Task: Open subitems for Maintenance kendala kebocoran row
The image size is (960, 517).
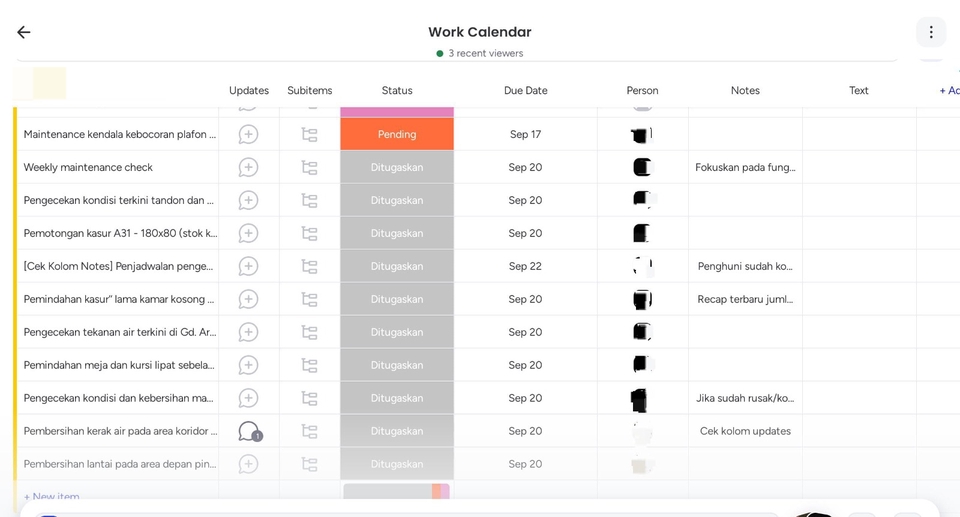Action: coord(309,134)
